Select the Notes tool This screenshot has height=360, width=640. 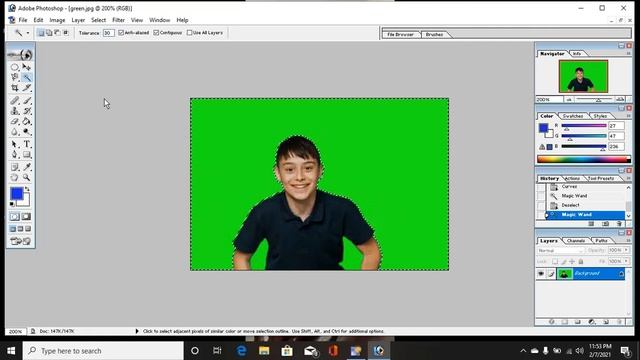tap(15, 167)
